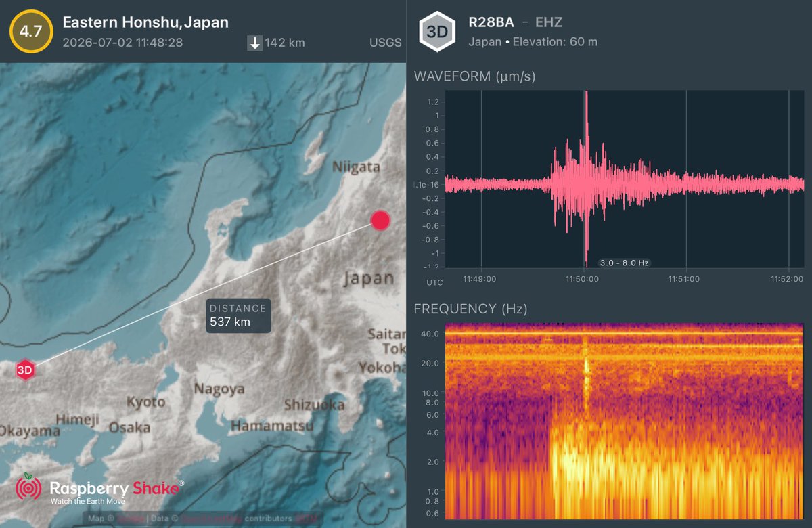Click the 142 km depth value
812x528 pixels.
pyautogui.click(x=285, y=43)
